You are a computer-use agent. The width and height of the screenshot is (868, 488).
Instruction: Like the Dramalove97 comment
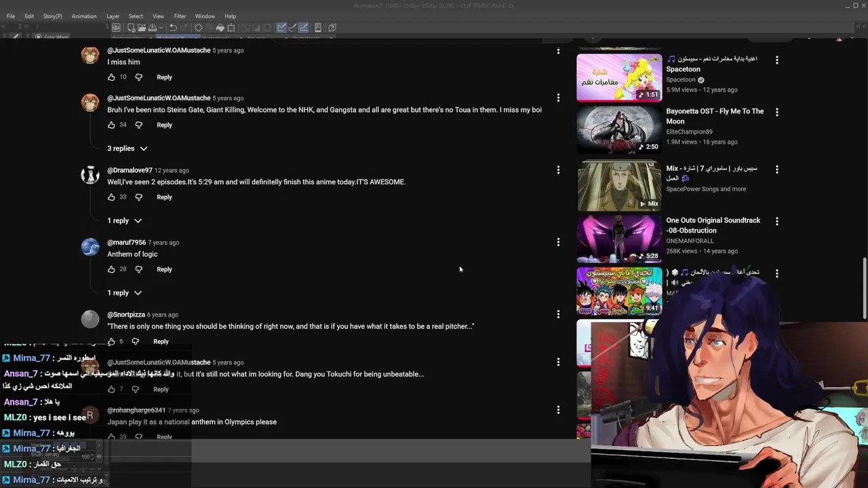(x=111, y=197)
